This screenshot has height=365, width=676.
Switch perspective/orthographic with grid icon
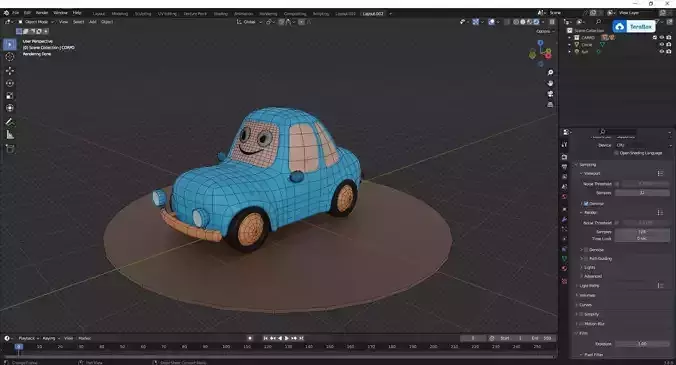pyautogui.click(x=550, y=105)
